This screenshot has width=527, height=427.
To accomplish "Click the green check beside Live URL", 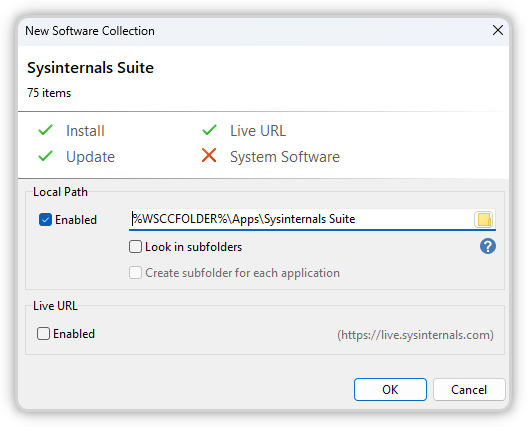I will pyautogui.click(x=209, y=130).
